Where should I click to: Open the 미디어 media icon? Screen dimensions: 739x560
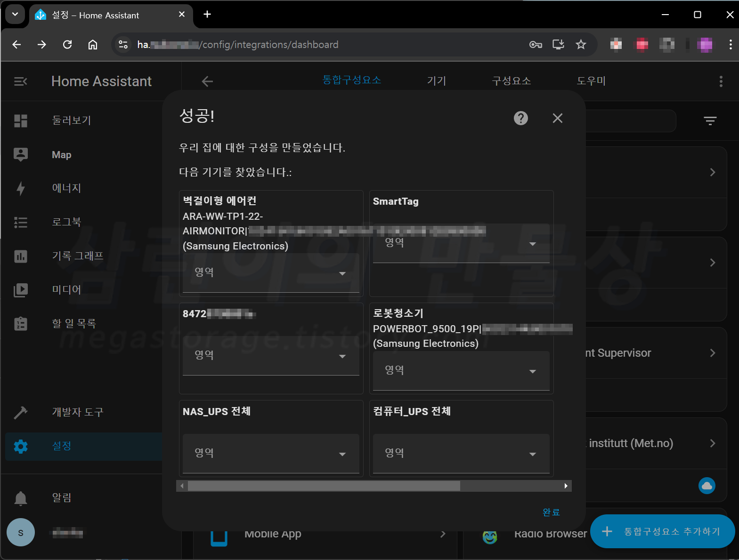(x=21, y=290)
